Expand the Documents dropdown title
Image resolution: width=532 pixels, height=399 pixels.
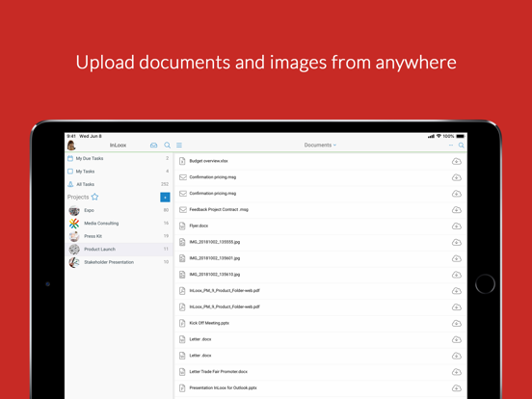pyautogui.click(x=320, y=145)
